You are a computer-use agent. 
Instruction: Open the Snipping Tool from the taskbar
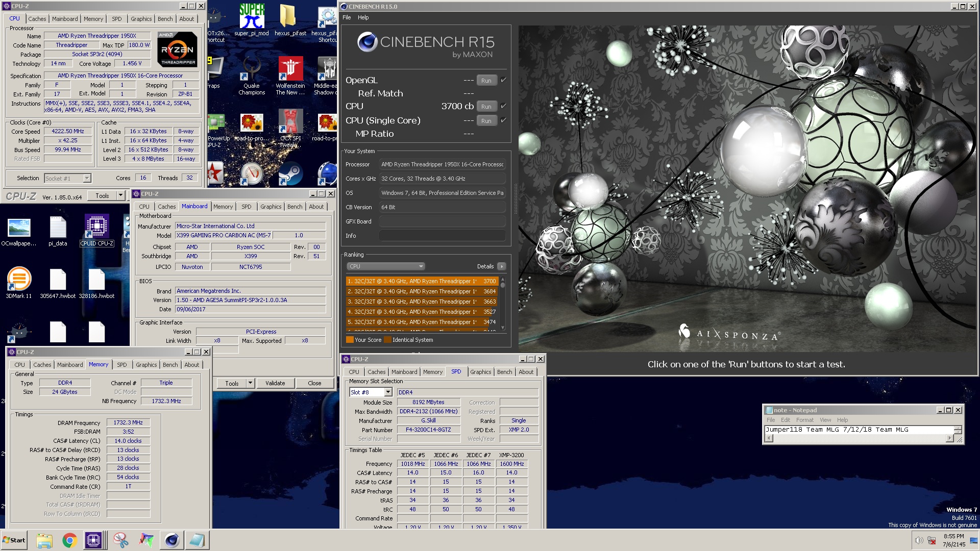point(121,540)
